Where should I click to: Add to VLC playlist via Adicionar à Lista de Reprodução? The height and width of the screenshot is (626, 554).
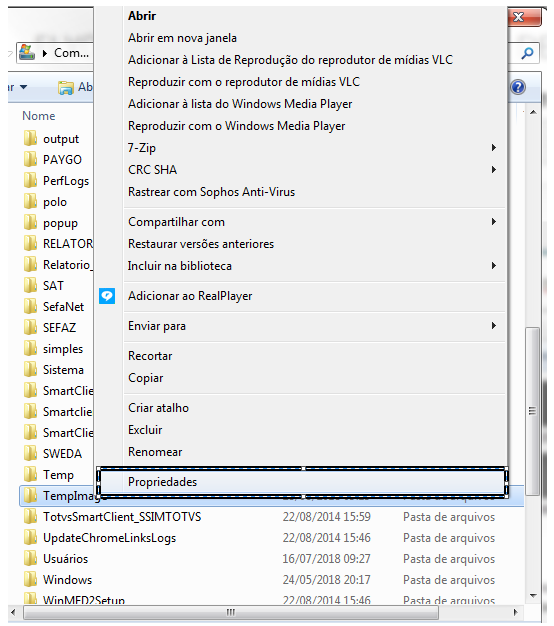point(290,60)
